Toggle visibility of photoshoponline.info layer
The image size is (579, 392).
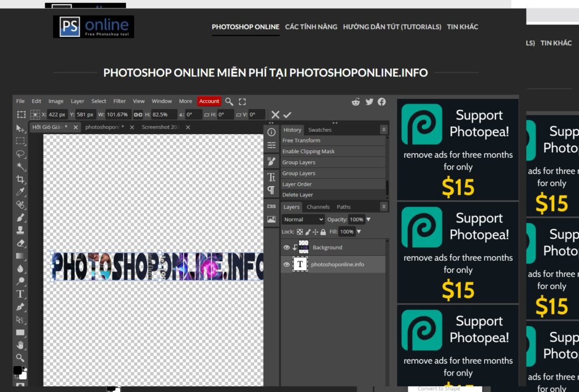point(286,265)
